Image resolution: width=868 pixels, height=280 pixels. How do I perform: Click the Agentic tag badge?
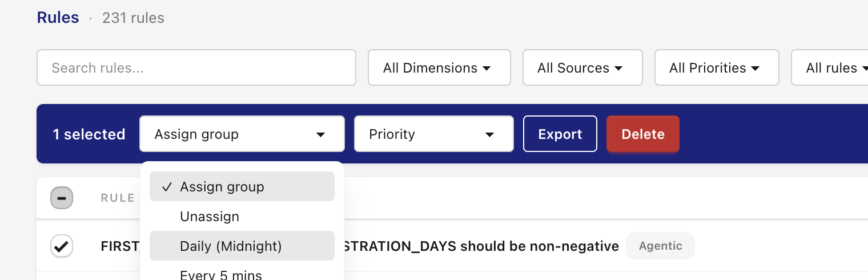pos(660,246)
